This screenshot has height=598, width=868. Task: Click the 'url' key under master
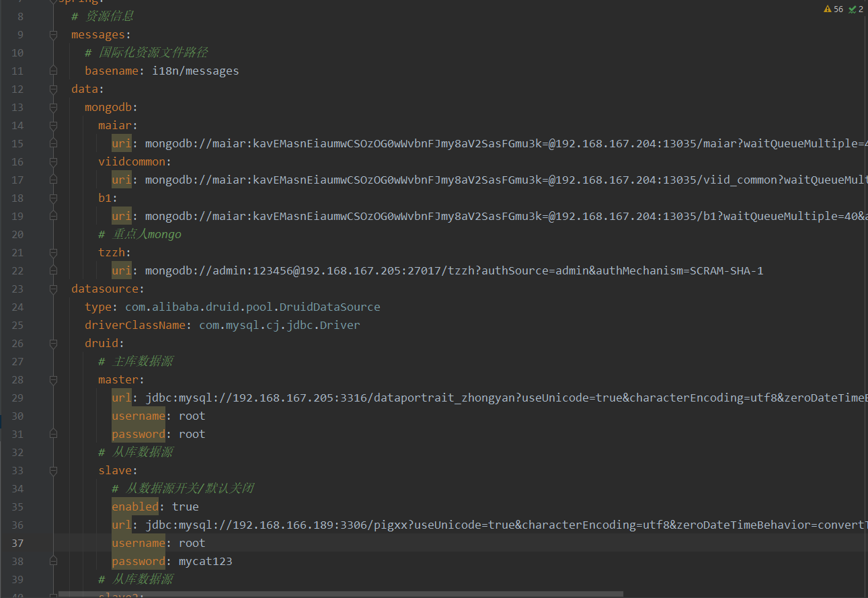tap(122, 398)
